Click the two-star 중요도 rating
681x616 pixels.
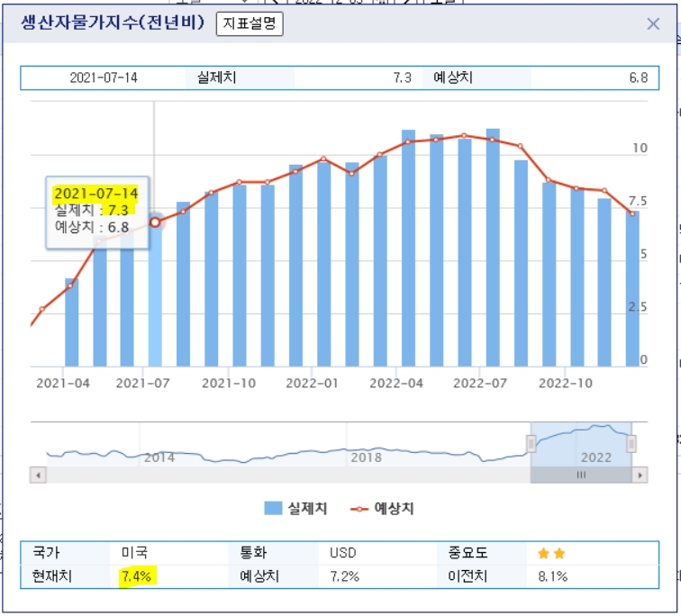coord(551,554)
